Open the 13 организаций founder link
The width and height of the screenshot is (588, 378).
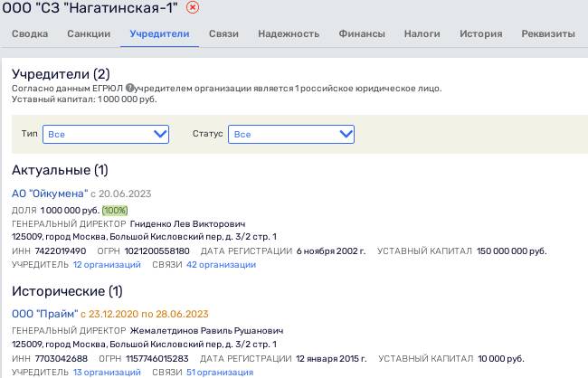click(107, 372)
